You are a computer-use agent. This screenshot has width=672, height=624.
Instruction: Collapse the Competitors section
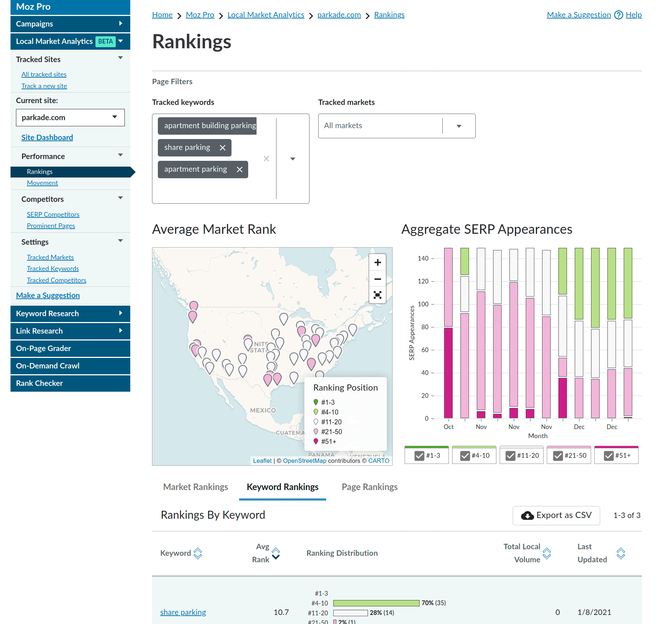coord(121,198)
